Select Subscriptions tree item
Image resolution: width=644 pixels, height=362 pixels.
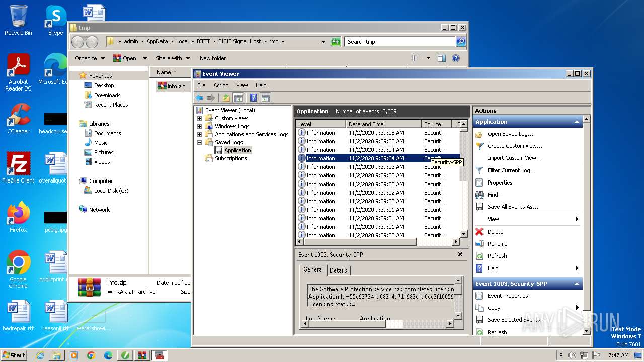click(x=230, y=158)
